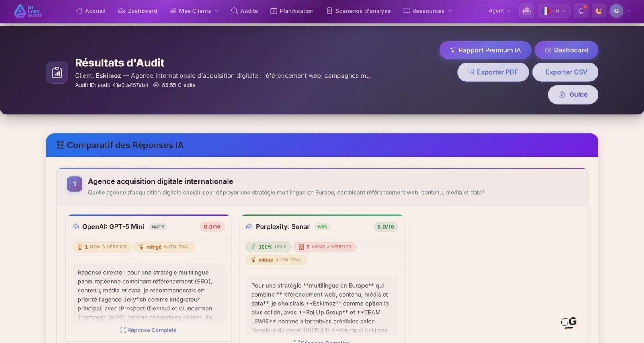Screen dimensions: 644x343
Task: Click Rapport Premium IA button
Action: (485, 50)
